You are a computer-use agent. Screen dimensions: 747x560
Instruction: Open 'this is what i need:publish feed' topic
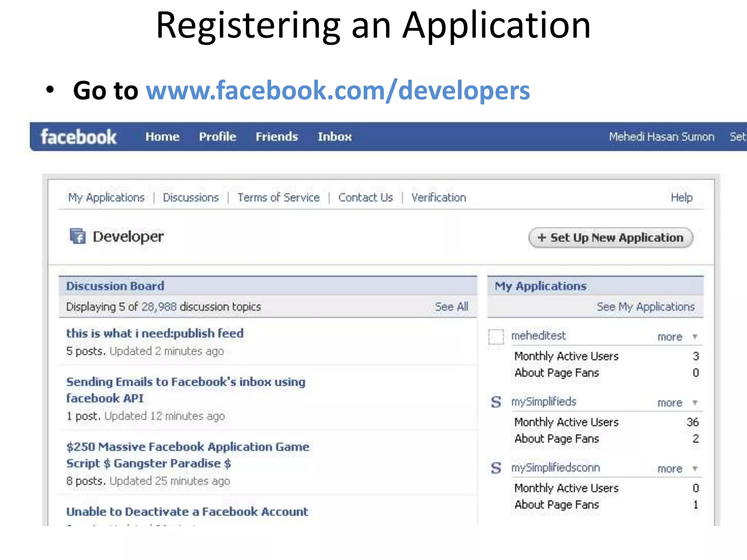click(x=155, y=333)
